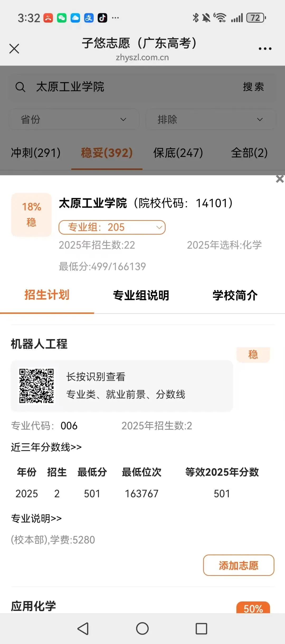The width and height of the screenshot is (285, 644).
Task: Open the 省份 dropdown
Action: point(74,119)
